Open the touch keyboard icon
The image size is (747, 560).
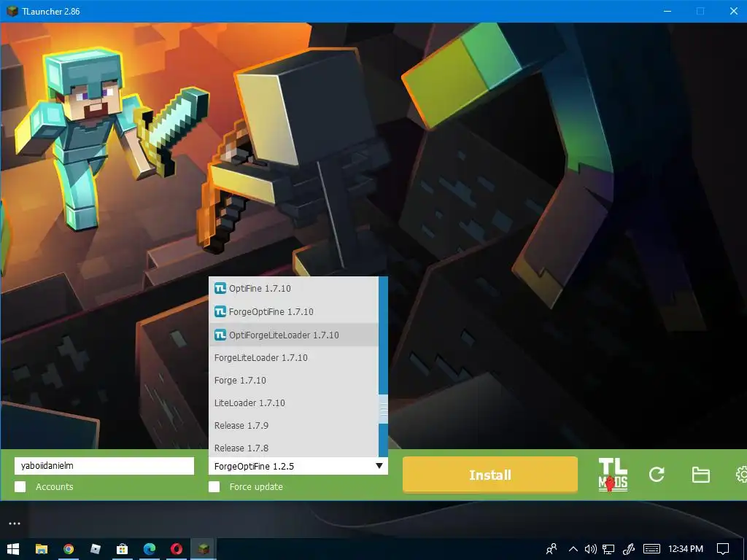point(651,549)
